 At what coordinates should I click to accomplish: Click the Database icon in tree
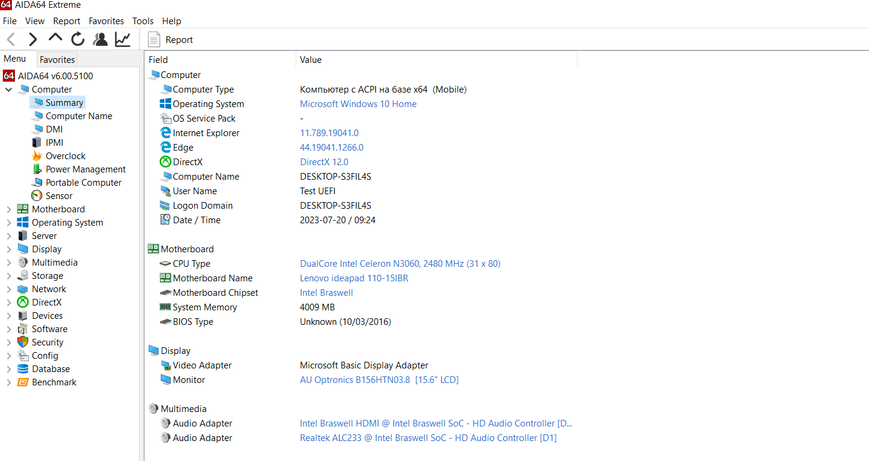coord(23,368)
